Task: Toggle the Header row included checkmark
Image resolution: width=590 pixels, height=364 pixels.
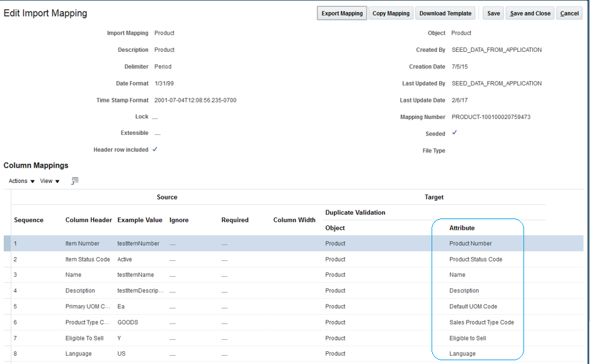Action: (155, 149)
